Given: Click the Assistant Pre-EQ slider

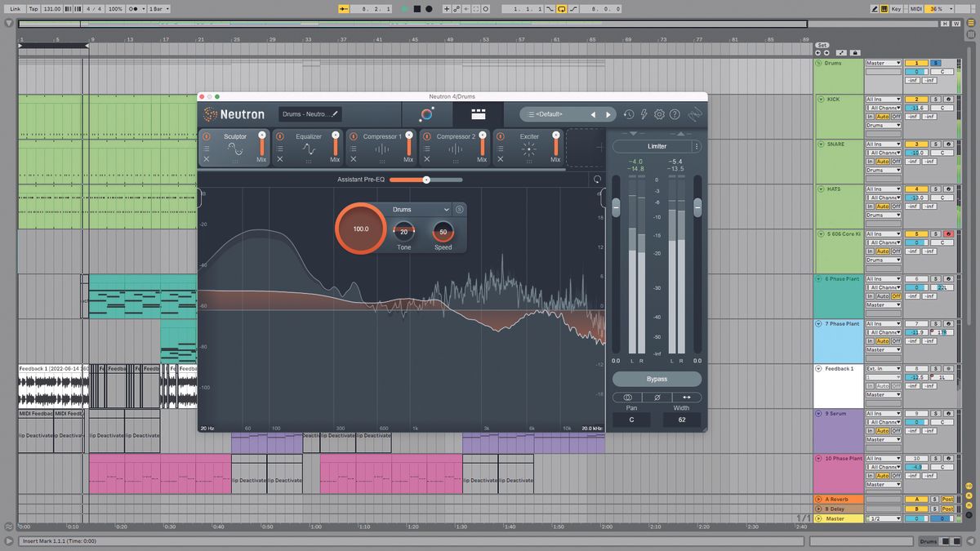Looking at the screenshot, I should pyautogui.click(x=425, y=180).
